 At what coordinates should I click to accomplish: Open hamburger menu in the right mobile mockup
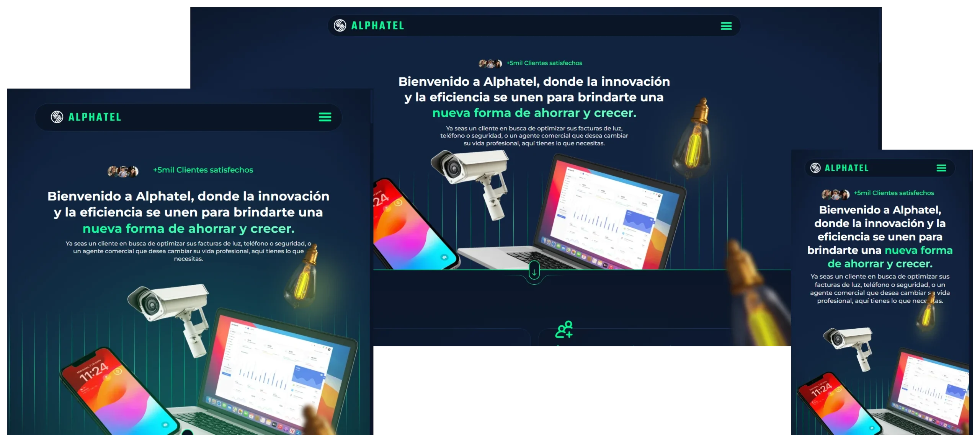tap(941, 168)
